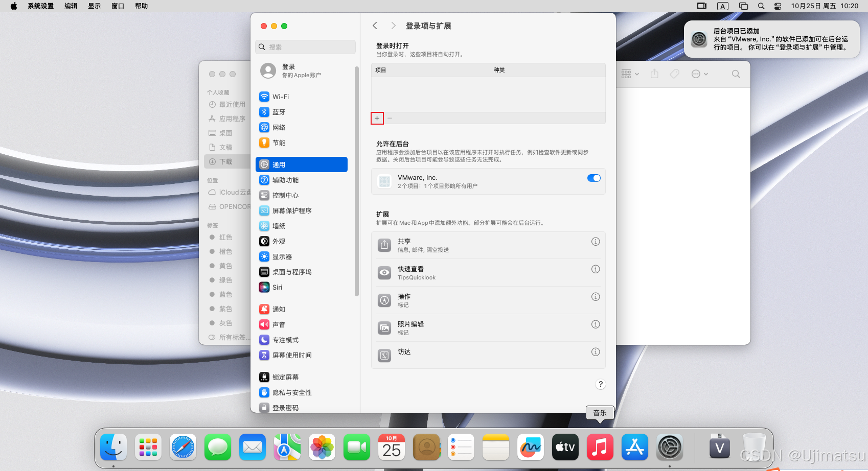The width and height of the screenshot is (868, 471).
Task: Click info icon for 操作 extension
Action: (x=596, y=297)
